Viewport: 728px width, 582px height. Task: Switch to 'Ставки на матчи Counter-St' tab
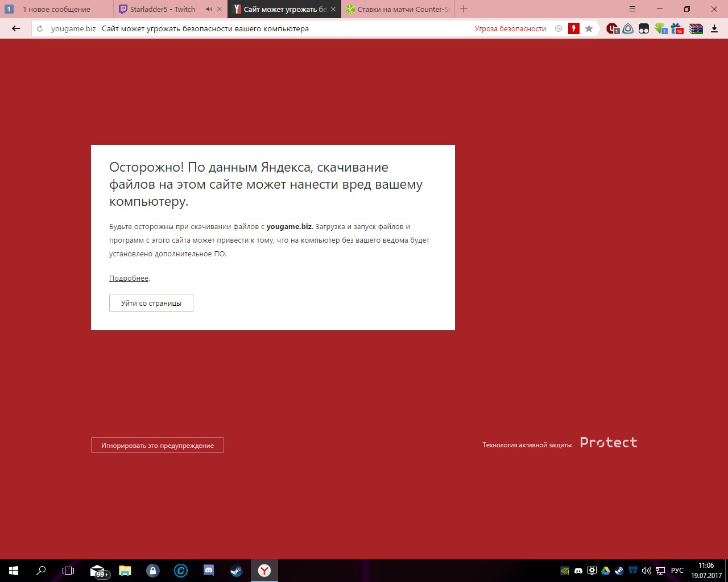[398, 9]
